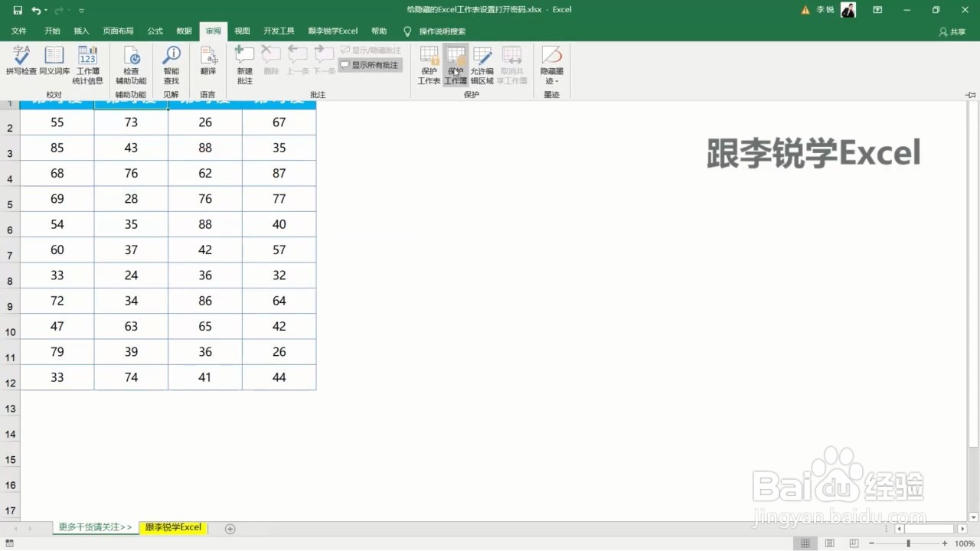This screenshot has height=551, width=980.
Task: Run the spell check (拼写检查) tool
Action: point(21,60)
